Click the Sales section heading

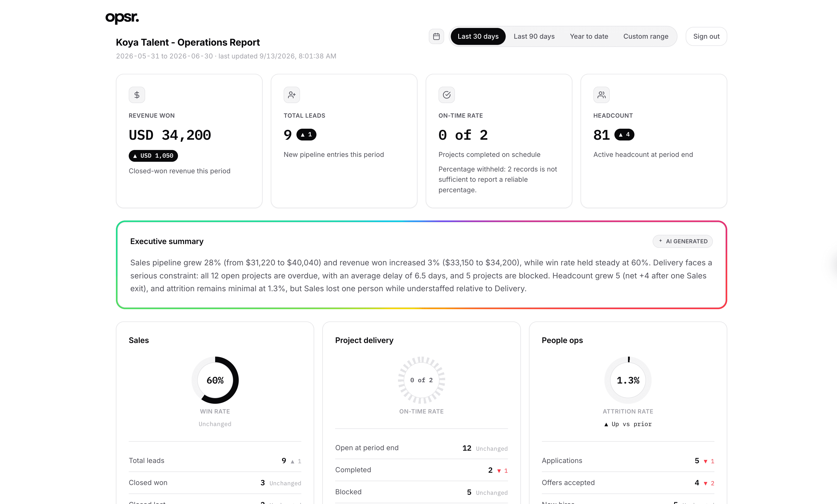pyautogui.click(x=138, y=340)
